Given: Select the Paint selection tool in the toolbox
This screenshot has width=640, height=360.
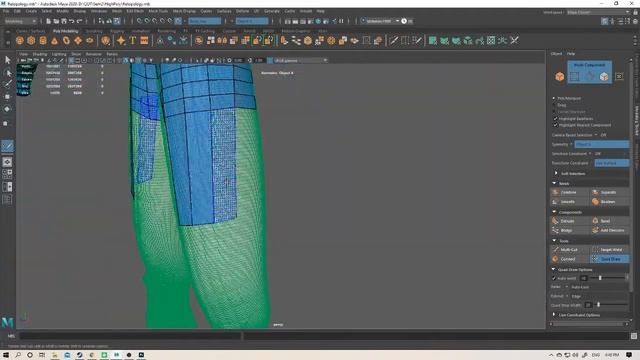Looking at the screenshot, I should tap(7, 84).
